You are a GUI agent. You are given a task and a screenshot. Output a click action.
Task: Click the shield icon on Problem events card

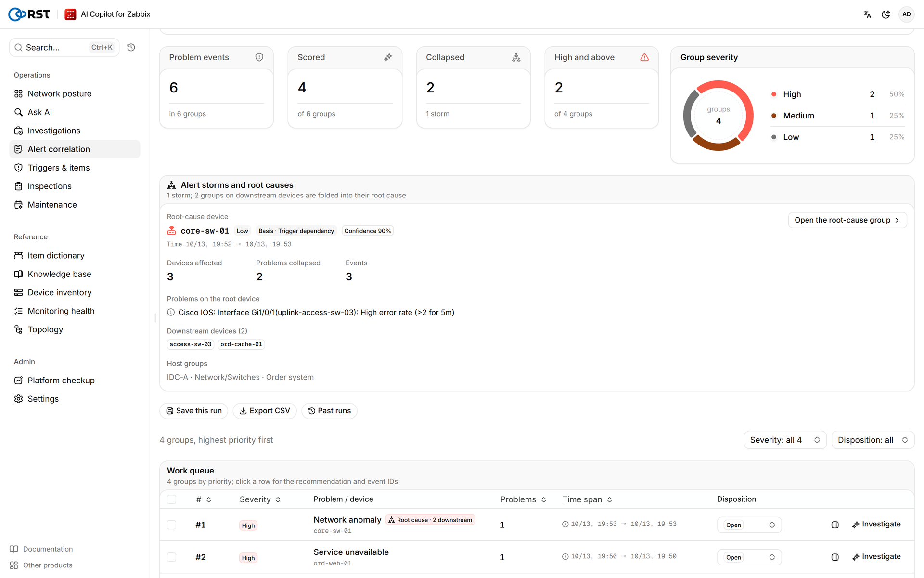click(259, 57)
